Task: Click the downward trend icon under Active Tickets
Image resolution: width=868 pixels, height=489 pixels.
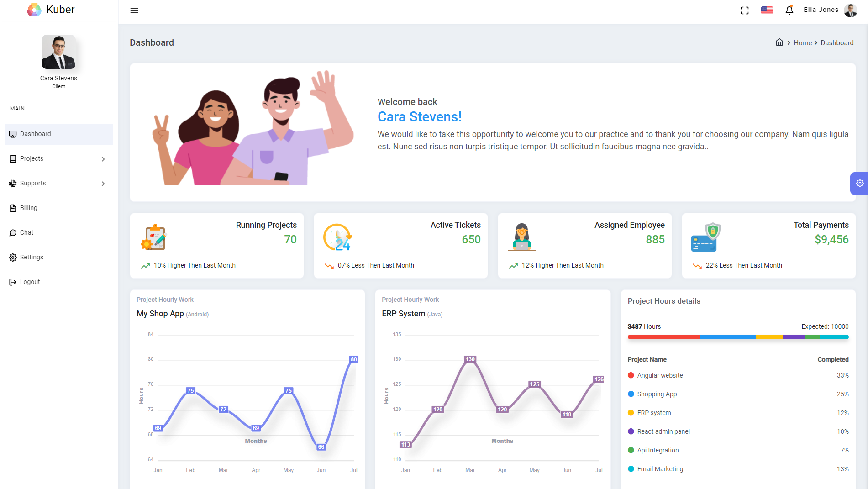Action: [x=329, y=266]
